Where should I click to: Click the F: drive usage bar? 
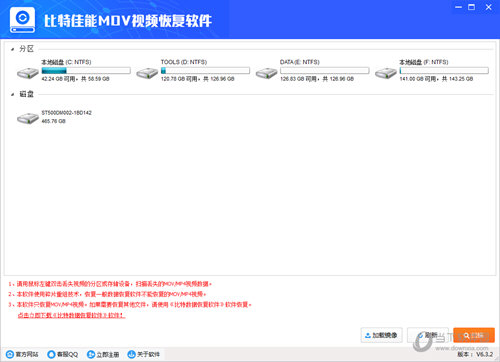[444, 71]
